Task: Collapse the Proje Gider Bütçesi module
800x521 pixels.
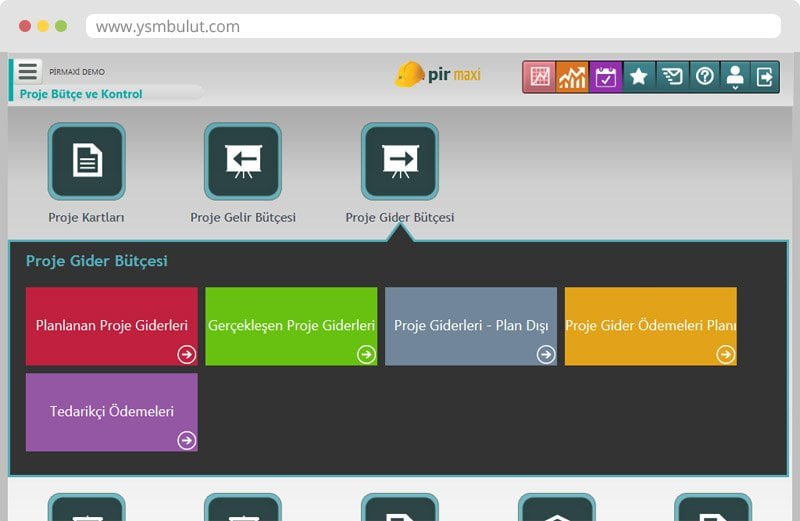Action: 400,161
